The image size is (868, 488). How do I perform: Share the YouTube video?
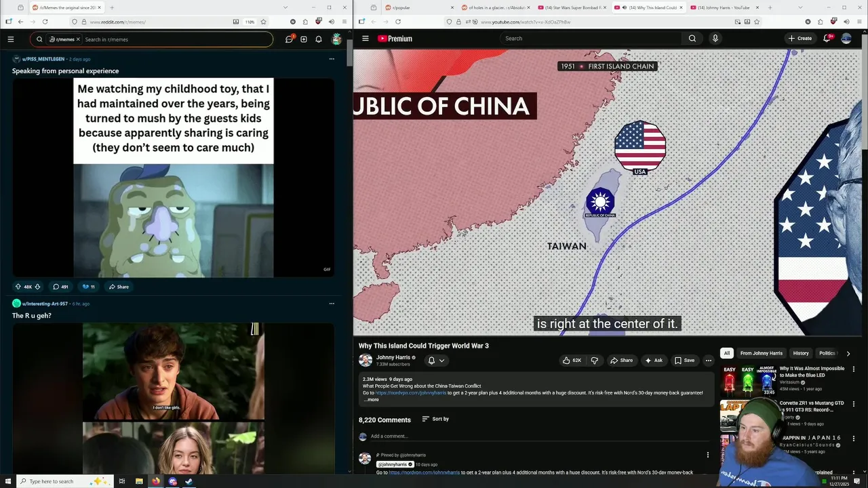(621, 361)
